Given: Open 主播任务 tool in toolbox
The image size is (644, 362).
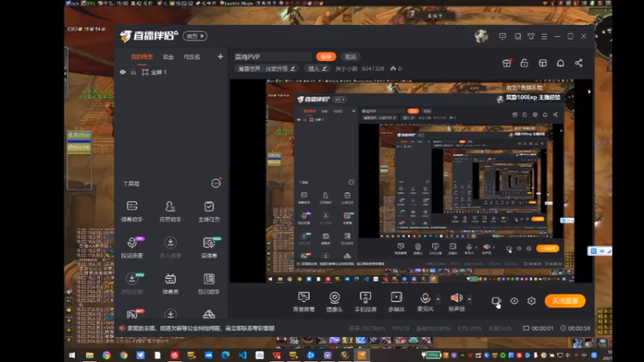Looking at the screenshot, I should (x=208, y=212).
